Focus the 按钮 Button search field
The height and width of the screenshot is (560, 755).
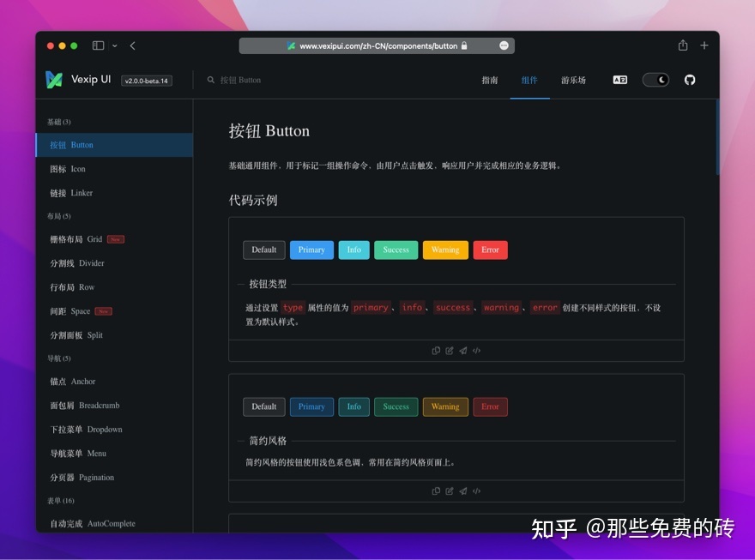(x=240, y=80)
